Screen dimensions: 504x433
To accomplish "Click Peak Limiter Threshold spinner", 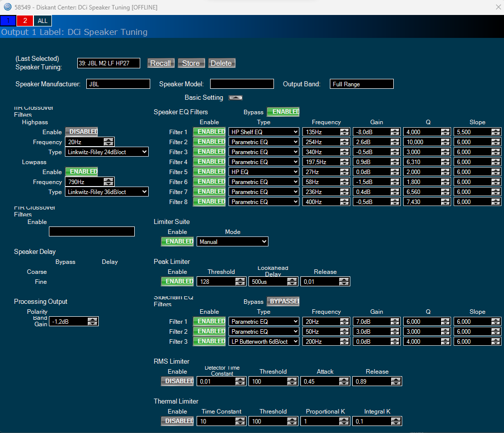I will click(240, 282).
